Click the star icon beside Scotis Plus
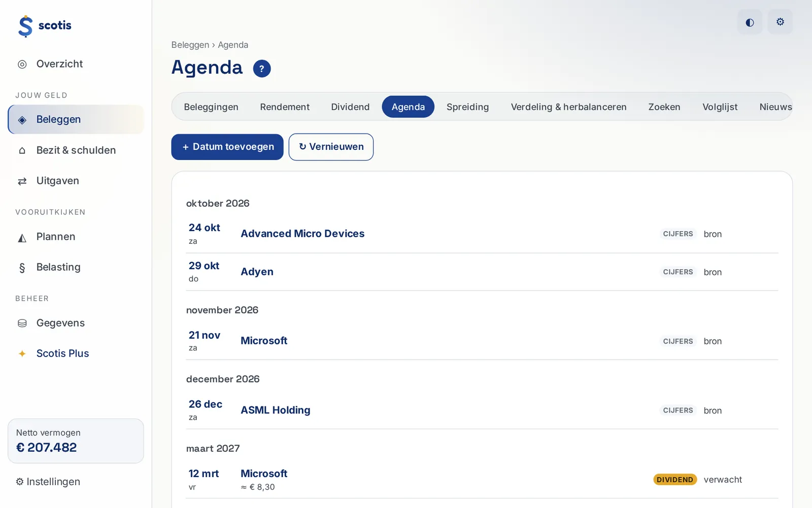812x508 pixels. pyautogui.click(x=22, y=354)
